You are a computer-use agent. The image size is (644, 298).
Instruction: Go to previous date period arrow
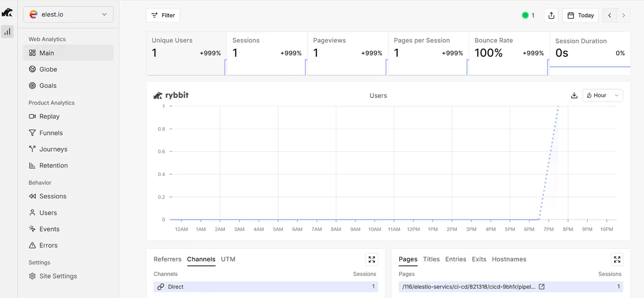pos(610,15)
